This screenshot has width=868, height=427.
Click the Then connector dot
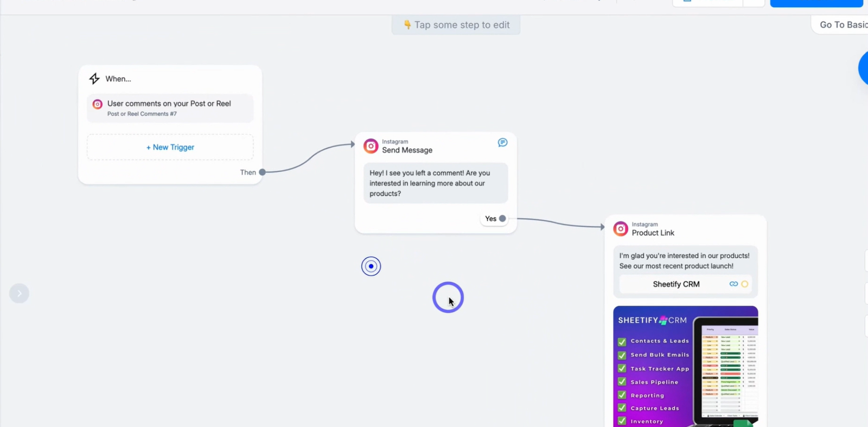coord(262,172)
